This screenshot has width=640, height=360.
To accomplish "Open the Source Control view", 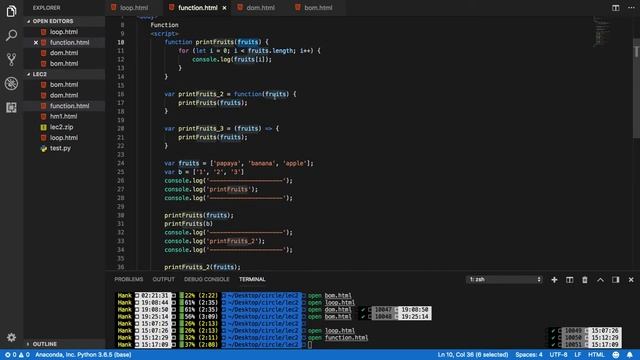I will point(11,60).
